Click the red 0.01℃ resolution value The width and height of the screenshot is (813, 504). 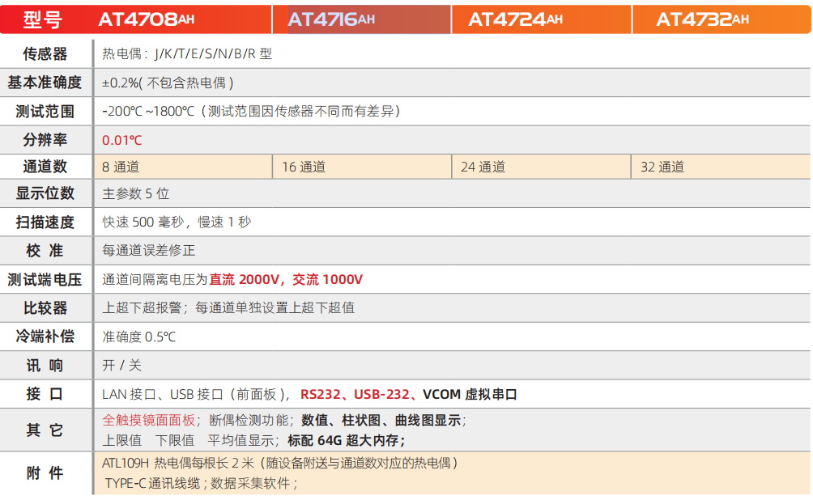point(121,140)
